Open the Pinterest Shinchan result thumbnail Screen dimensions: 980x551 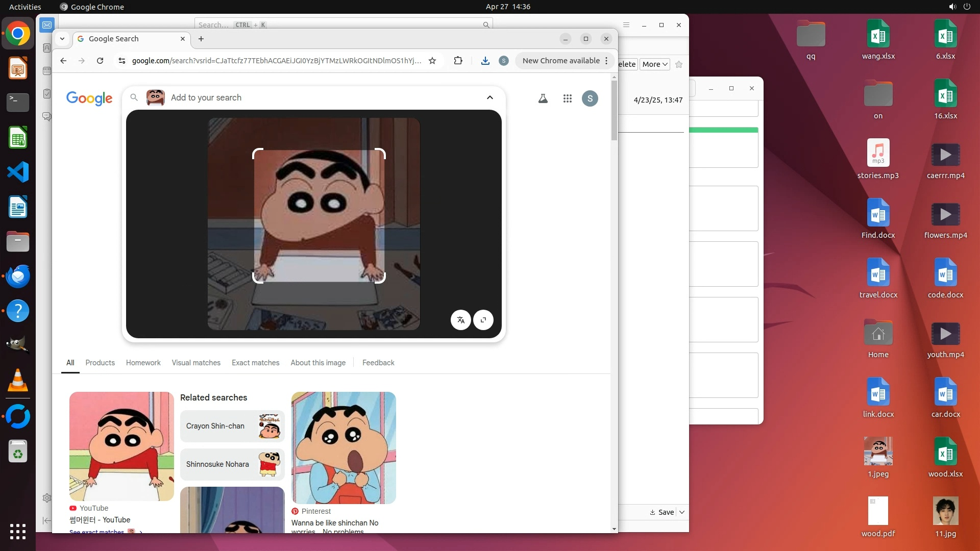point(343,447)
